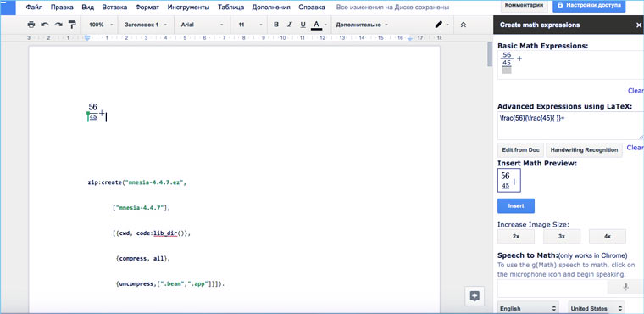Click the blue Insert button
The width and height of the screenshot is (644, 314).
click(516, 205)
